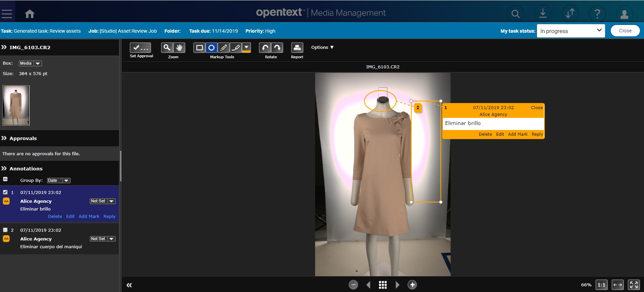644x292 pixels.
Task: Open the markup color picker dropdown
Action: coord(247,48)
